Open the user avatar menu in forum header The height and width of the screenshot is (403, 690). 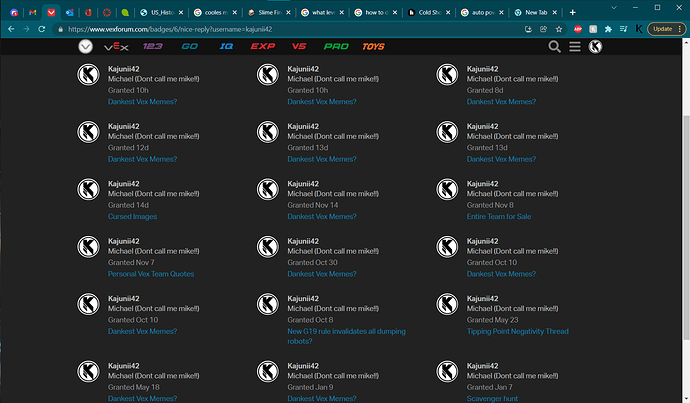pos(595,46)
